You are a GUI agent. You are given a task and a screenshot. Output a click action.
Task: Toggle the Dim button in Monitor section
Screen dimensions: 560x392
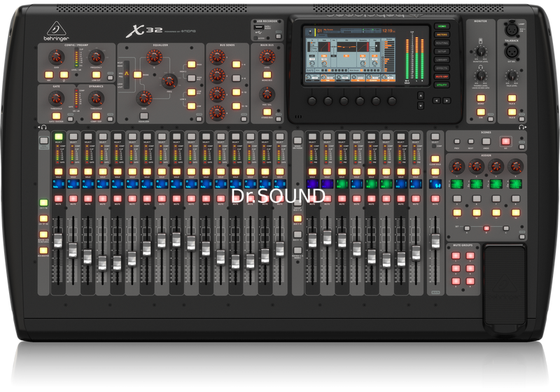(481, 113)
